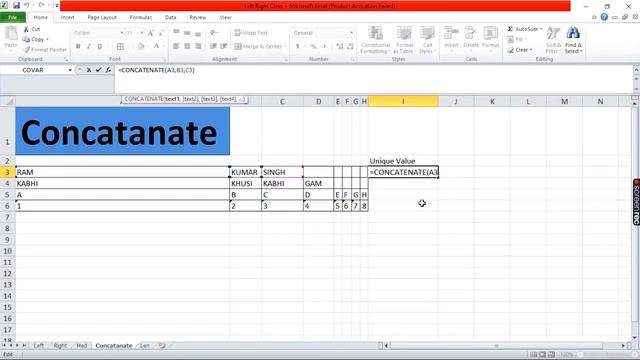Screen dimensions: 640x360
Task: Click the Format Painter brush icon
Action: pos(27,49)
